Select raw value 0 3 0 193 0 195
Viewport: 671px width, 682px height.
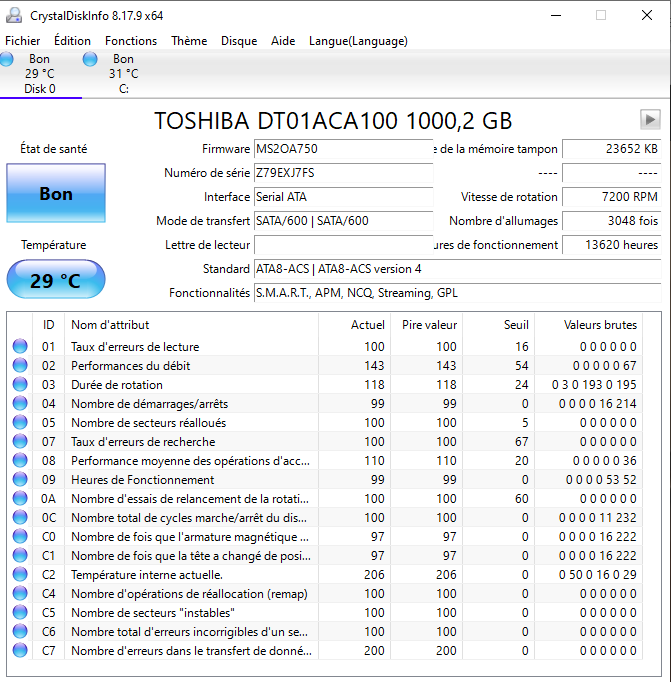coord(594,384)
